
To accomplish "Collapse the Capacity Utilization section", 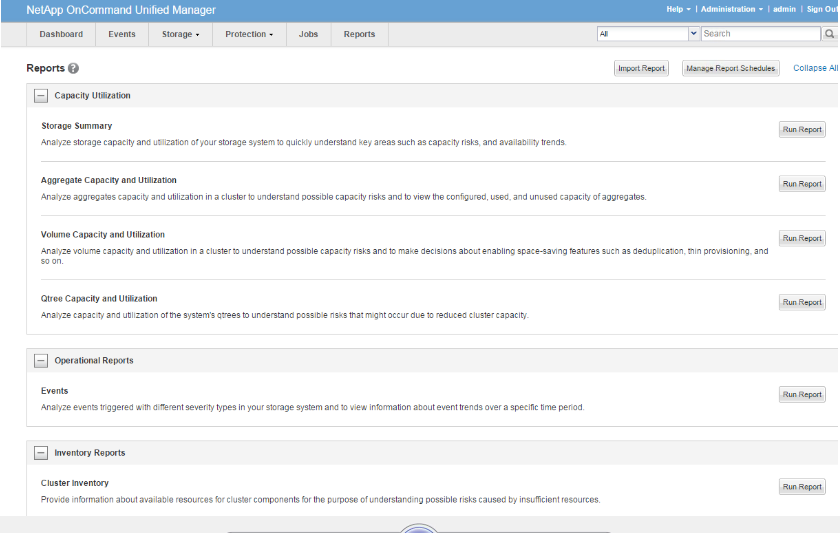I will [41, 95].
